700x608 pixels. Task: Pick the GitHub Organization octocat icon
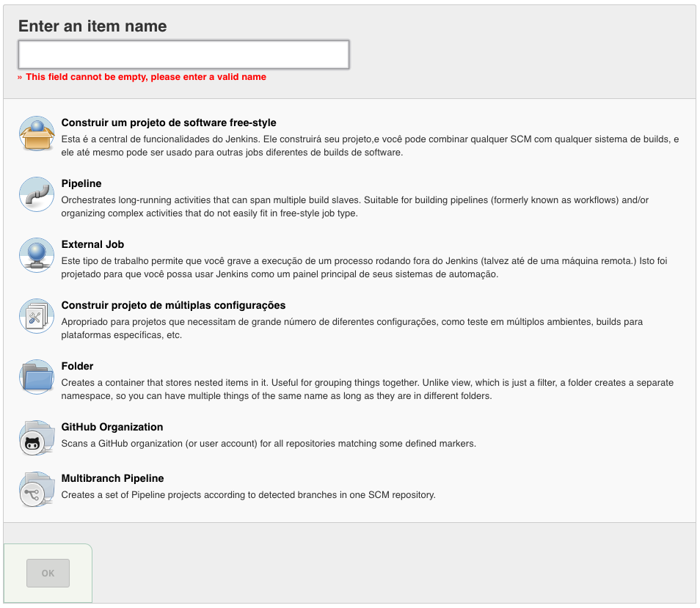(37, 438)
